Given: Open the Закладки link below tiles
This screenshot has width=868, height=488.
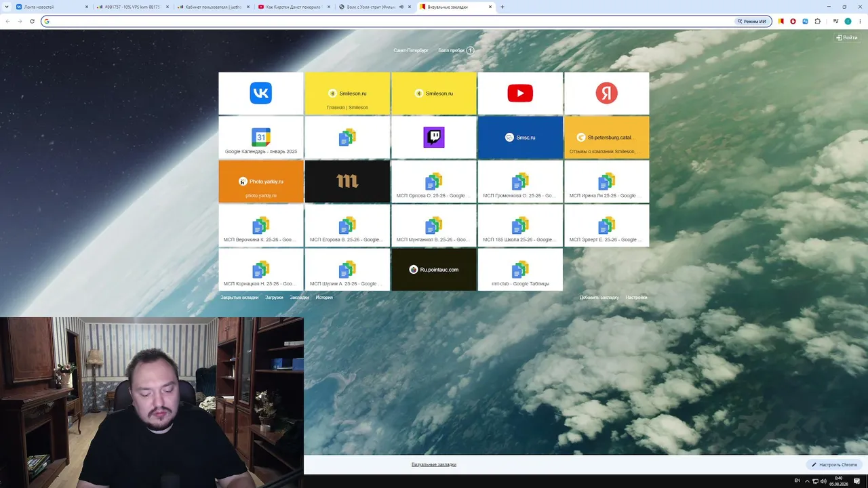Looking at the screenshot, I should click(x=299, y=298).
